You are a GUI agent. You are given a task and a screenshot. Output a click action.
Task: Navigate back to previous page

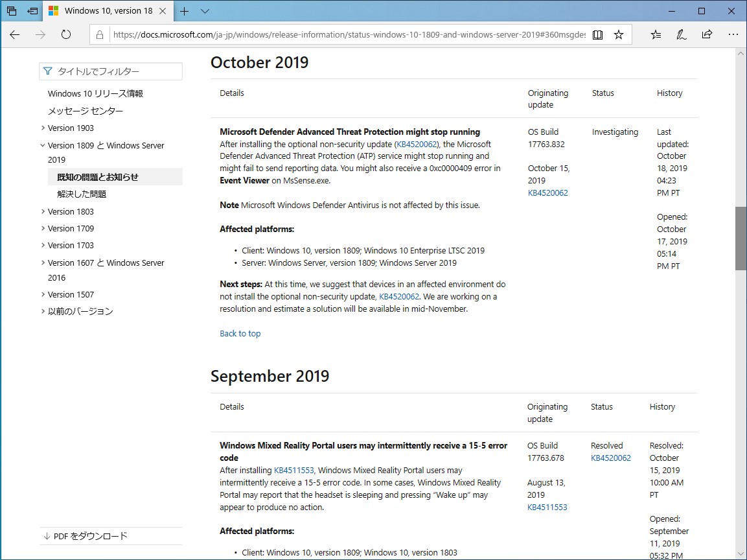[14, 35]
